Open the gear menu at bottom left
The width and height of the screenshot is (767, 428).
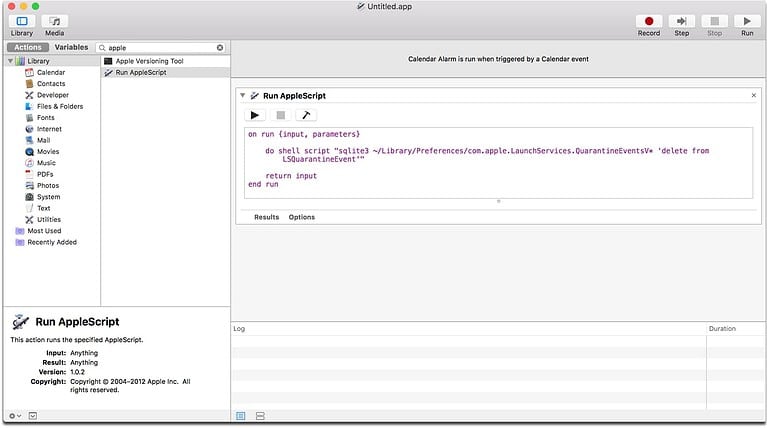click(14, 415)
